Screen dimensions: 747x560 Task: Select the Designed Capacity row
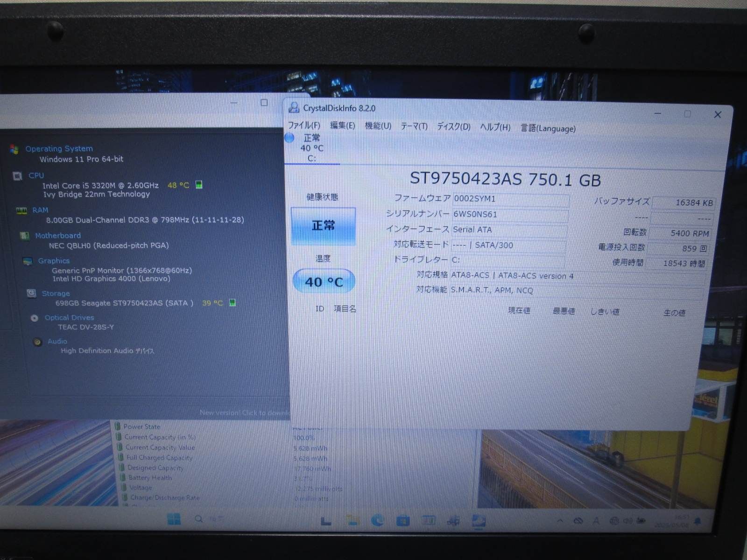155,468
